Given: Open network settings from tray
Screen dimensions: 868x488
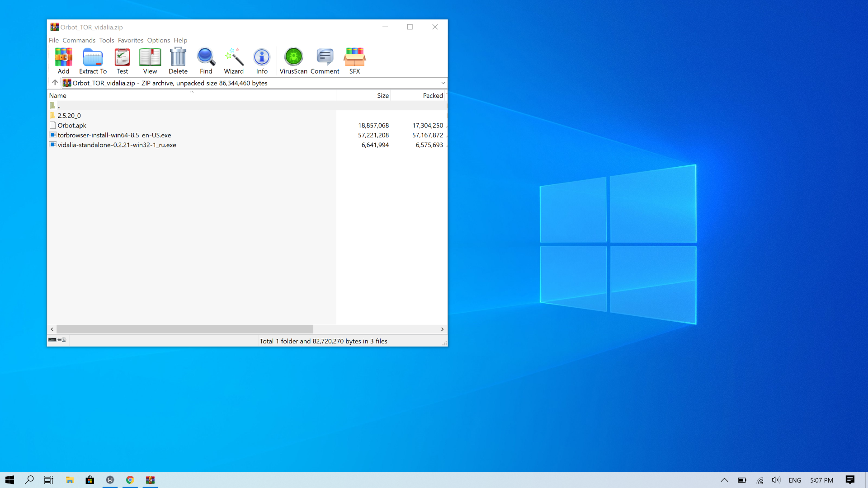Looking at the screenshot, I should (760, 480).
